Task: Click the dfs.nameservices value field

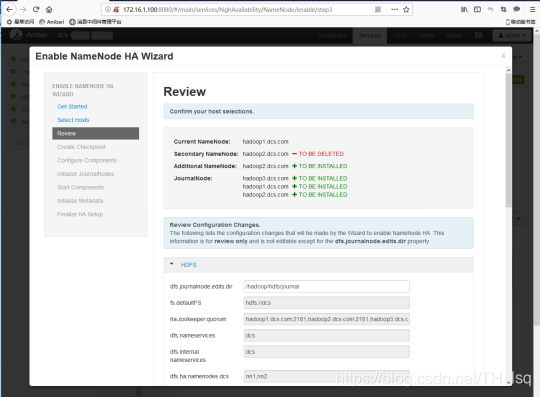Action: [326, 336]
